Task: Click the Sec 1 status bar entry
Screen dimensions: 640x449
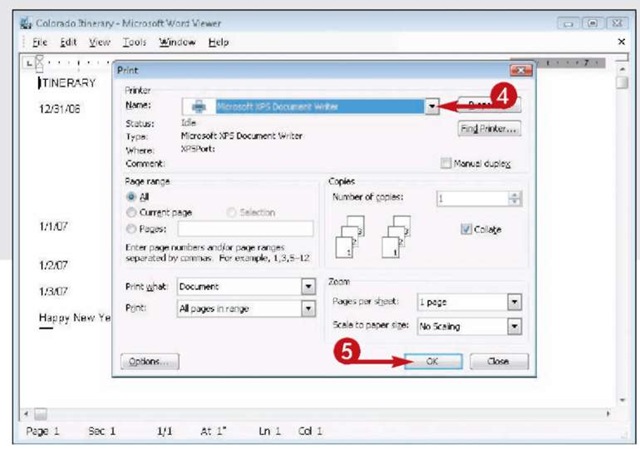Action: [x=102, y=431]
